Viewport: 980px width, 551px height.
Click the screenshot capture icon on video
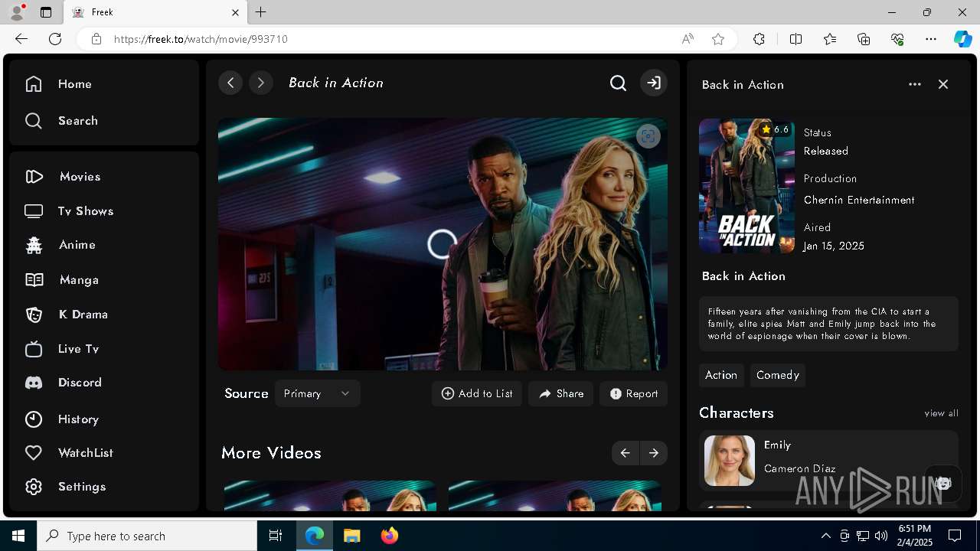(x=648, y=137)
